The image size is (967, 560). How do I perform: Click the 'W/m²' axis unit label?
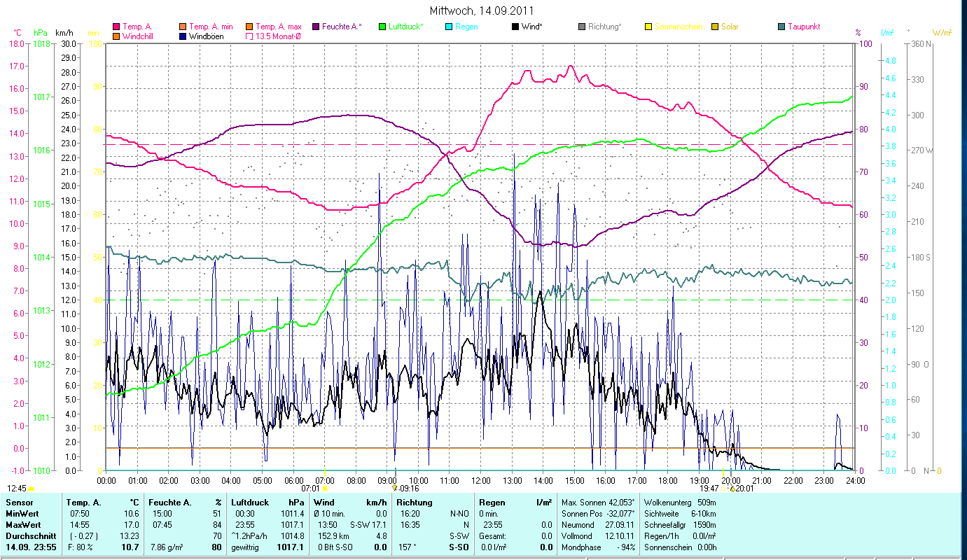click(x=942, y=33)
